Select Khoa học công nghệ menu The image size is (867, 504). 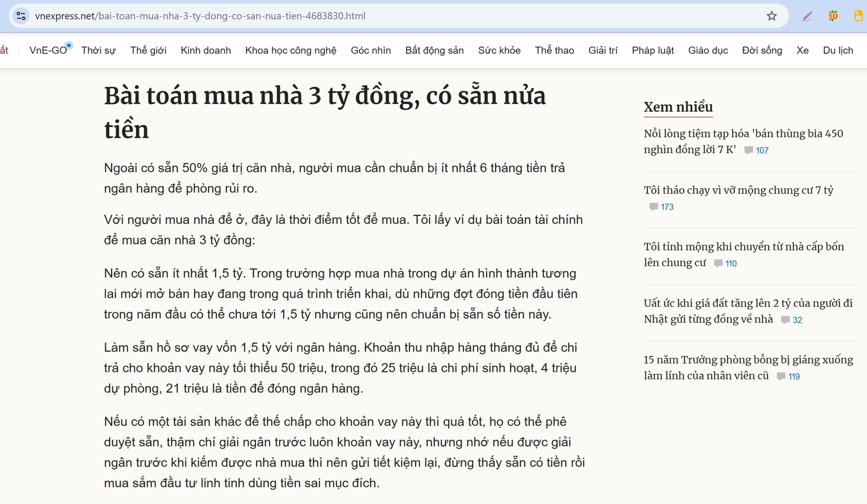[290, 50]
